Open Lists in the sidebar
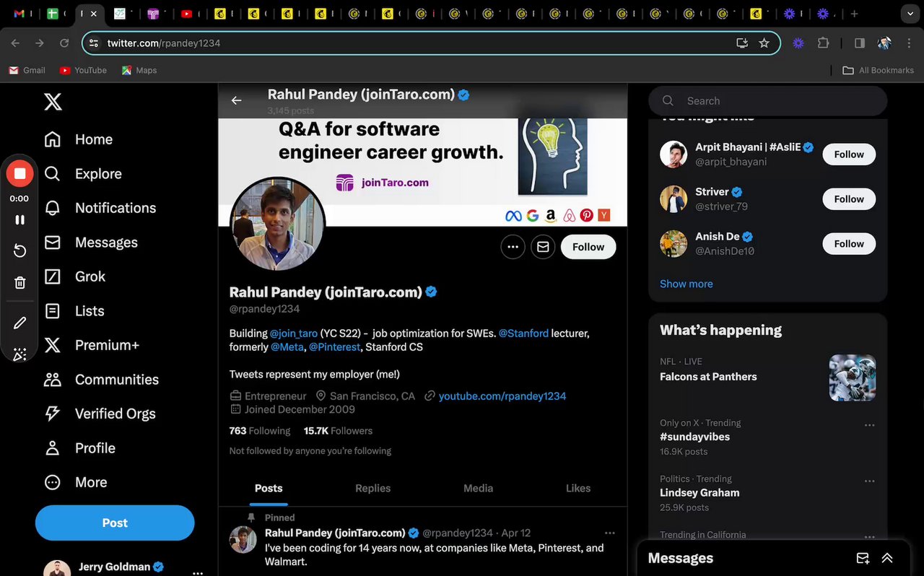 click(74, 311)
